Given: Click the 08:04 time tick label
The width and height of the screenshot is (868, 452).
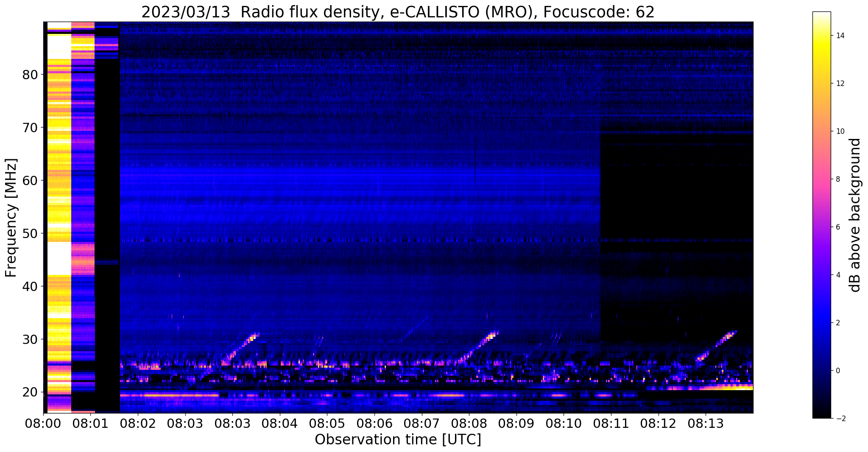Looking at the screenshot, I should 280,423.
